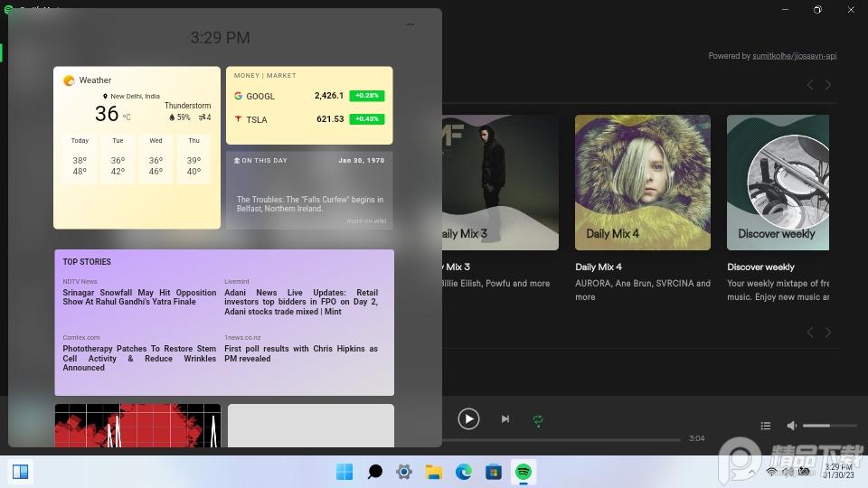Open the Windows Start button
This screenshot has height=488, width=868.
[344, 472]
